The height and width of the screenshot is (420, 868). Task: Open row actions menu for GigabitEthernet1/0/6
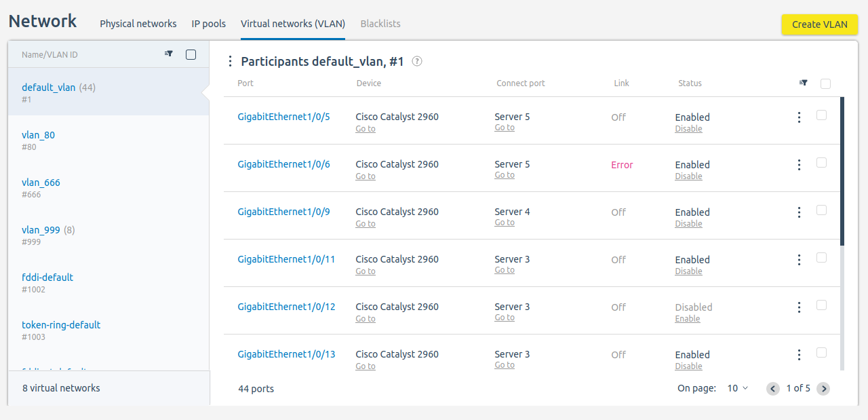[x=800, y=165]
